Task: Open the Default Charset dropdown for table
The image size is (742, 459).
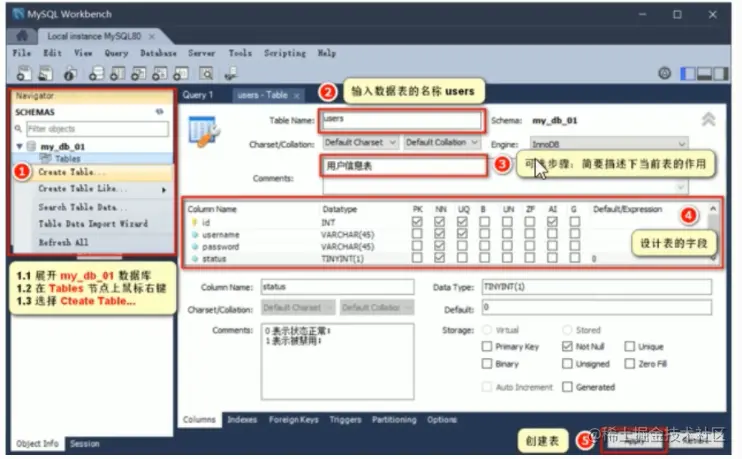Action: pyautogui.click(x=360, y=142)
